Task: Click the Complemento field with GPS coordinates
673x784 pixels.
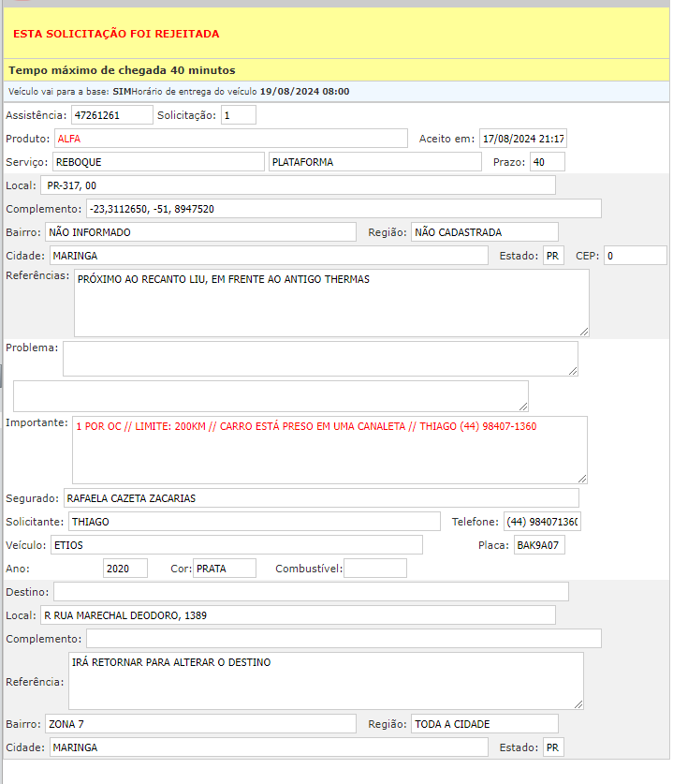Action: point(343,209)
